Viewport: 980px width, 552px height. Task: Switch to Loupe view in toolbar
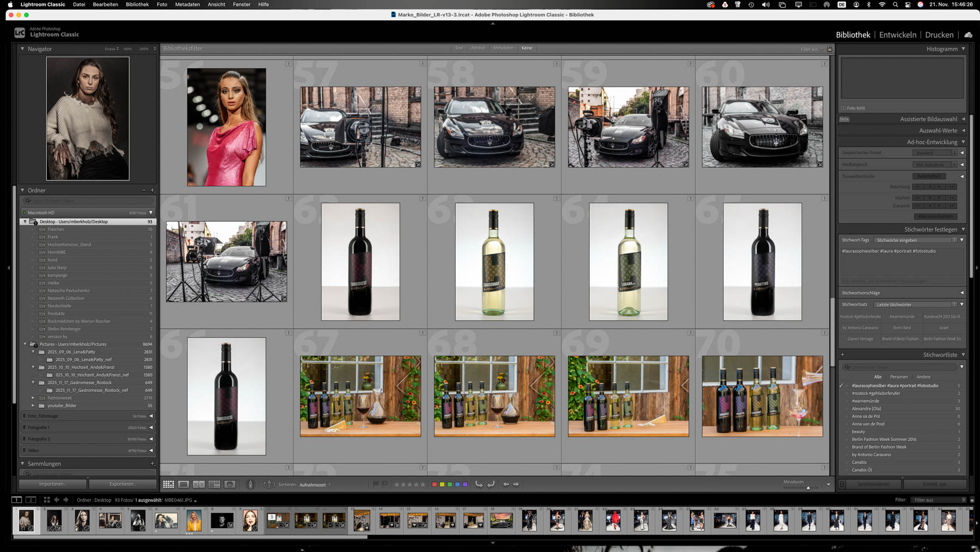(183, 484)
